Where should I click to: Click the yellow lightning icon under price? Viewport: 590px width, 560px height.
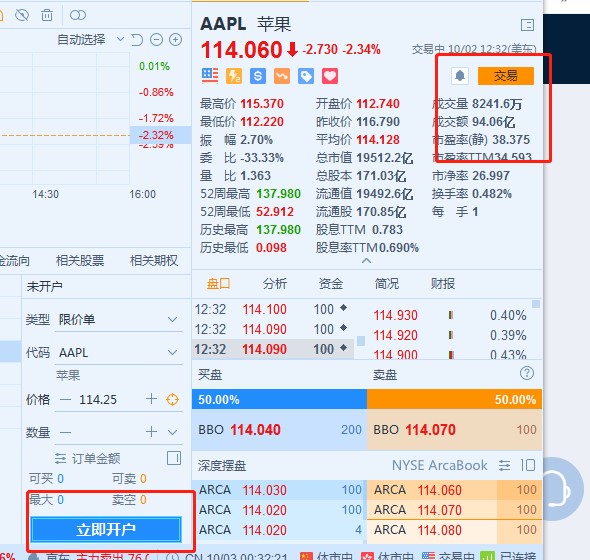(234, 76)
